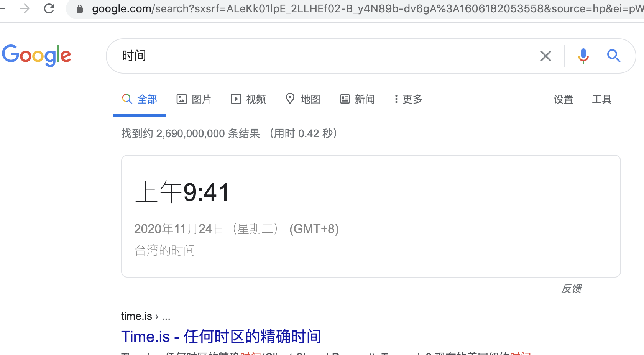Switch to the 视频 videos tab

tap(248, 99)
